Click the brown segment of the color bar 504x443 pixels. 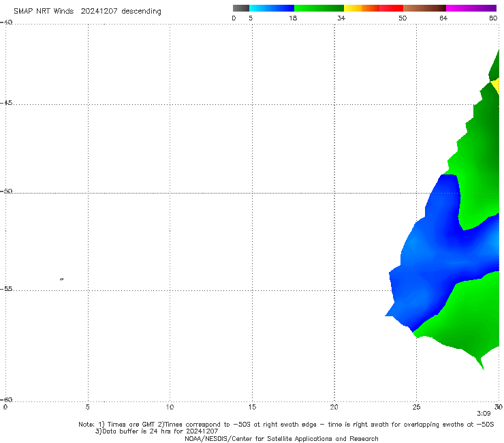pos(424,8)
